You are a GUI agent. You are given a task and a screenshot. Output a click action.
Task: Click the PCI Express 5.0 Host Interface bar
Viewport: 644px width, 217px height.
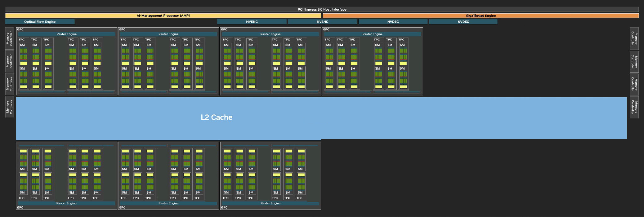(x=322, y=9)
